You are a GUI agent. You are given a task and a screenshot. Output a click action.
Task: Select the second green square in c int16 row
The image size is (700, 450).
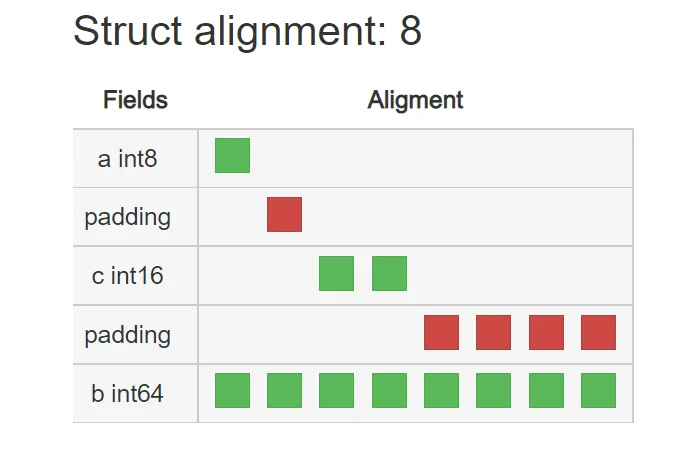point(389,273)
